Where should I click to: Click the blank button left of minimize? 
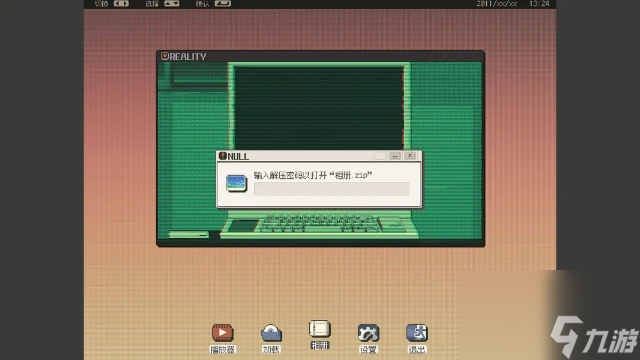coord(379,156)
